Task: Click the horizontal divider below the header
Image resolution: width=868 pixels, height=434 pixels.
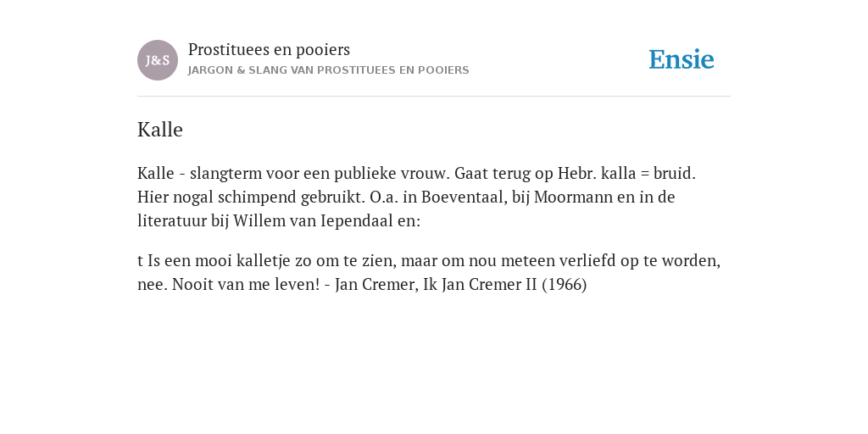Action: [434, 97]
